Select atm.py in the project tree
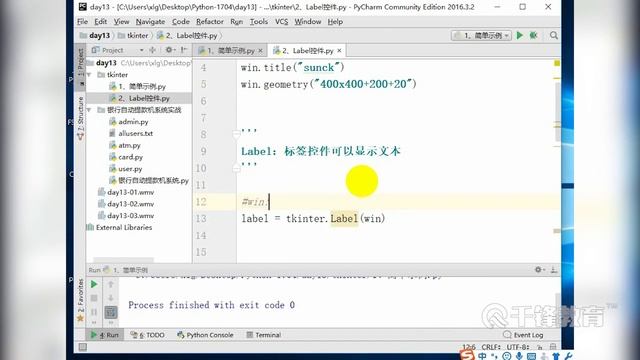Viewport: 640px width, 360px height. (x=125, y=145)
